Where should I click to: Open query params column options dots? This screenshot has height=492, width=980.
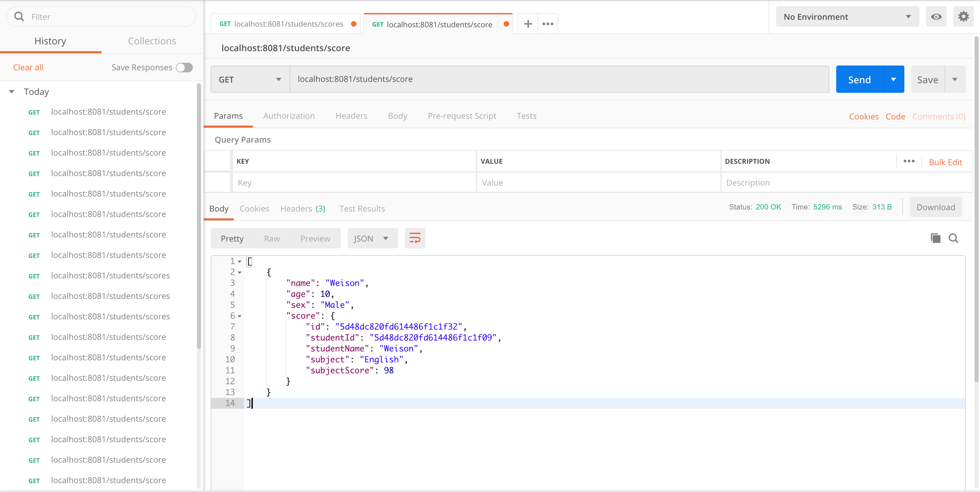pyautogui.click(x=908, y=161)
